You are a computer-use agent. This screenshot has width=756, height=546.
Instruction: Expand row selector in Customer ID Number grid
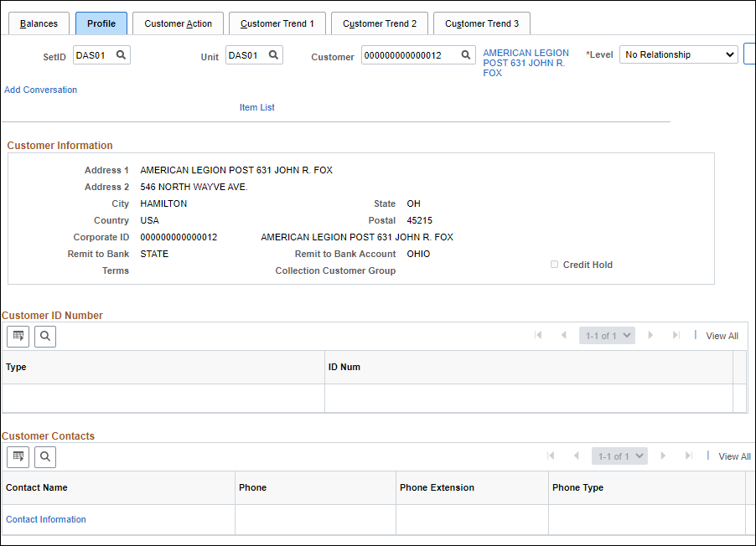click(607, 336)
